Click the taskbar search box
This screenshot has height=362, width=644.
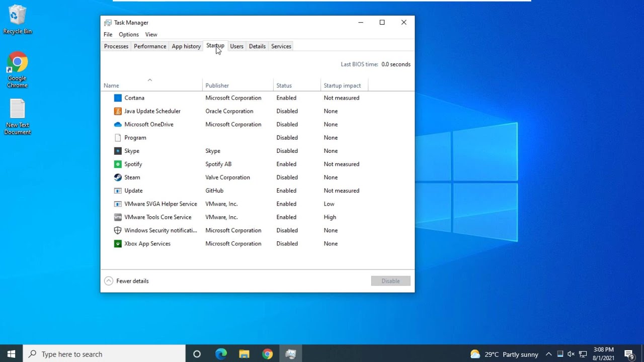tap(104, 354)
